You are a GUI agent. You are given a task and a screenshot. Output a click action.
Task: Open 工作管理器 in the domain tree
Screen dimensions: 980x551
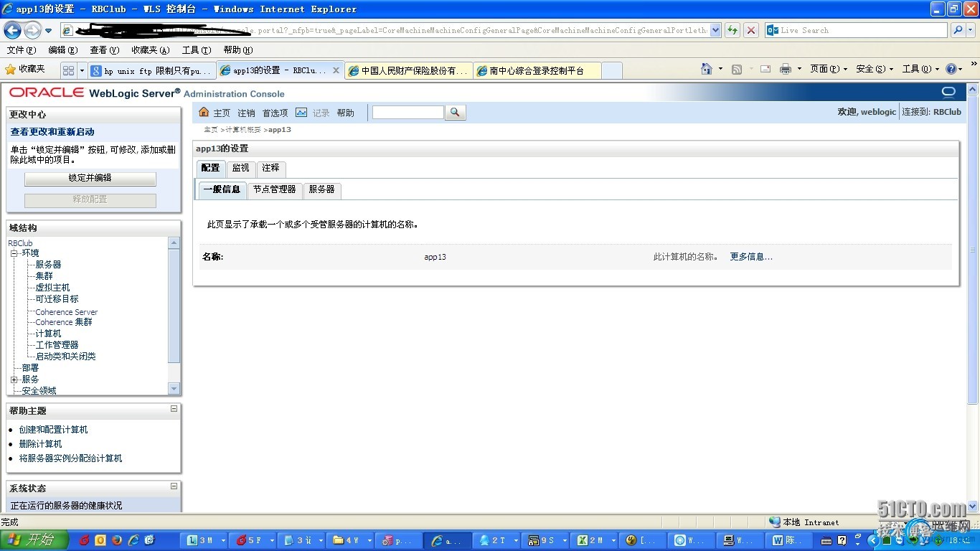pyautogui.click(x=57, y=345)
